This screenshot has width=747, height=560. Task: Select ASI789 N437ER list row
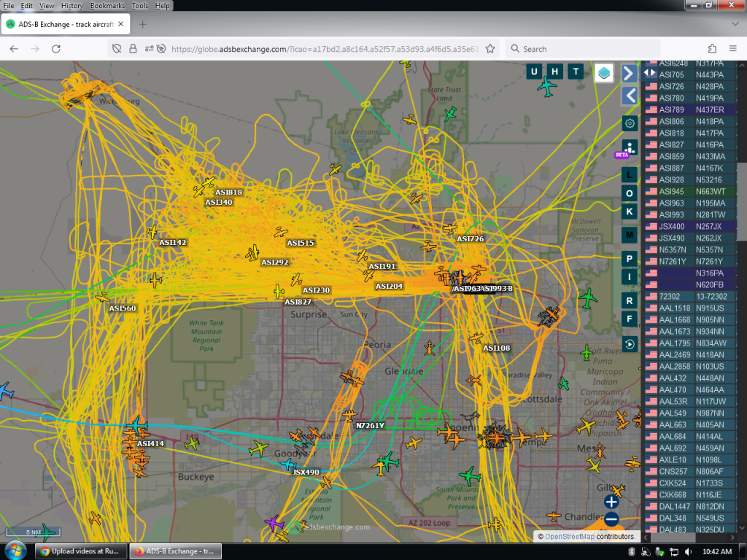[x=689, y=109]
